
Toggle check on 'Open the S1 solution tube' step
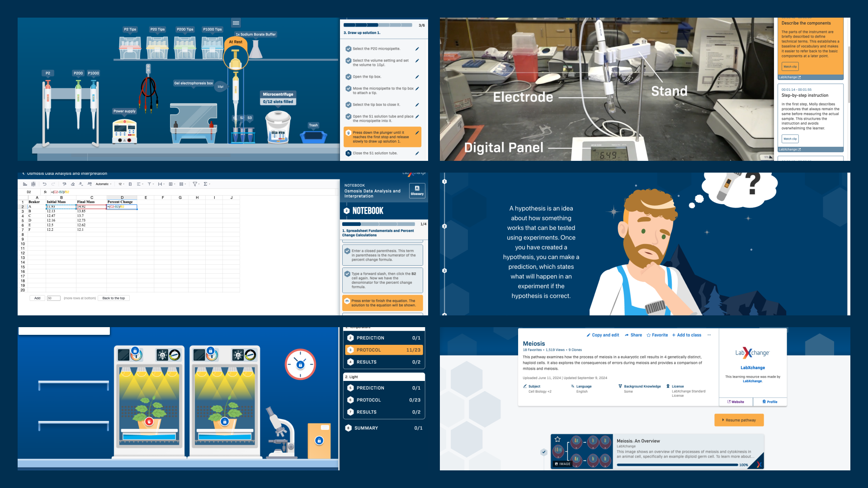[x=348, y=117]
